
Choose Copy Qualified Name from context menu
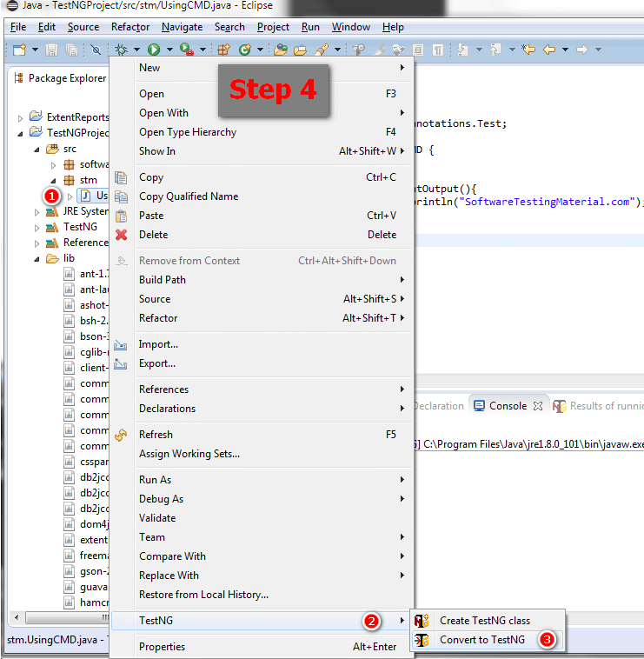pyautogui.click(x=262, y=196)
